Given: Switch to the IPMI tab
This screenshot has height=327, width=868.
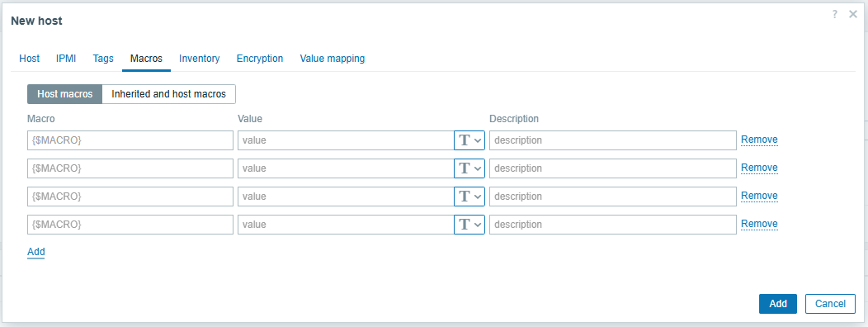Looking at the screenshot, I should (x=66, y=58).
